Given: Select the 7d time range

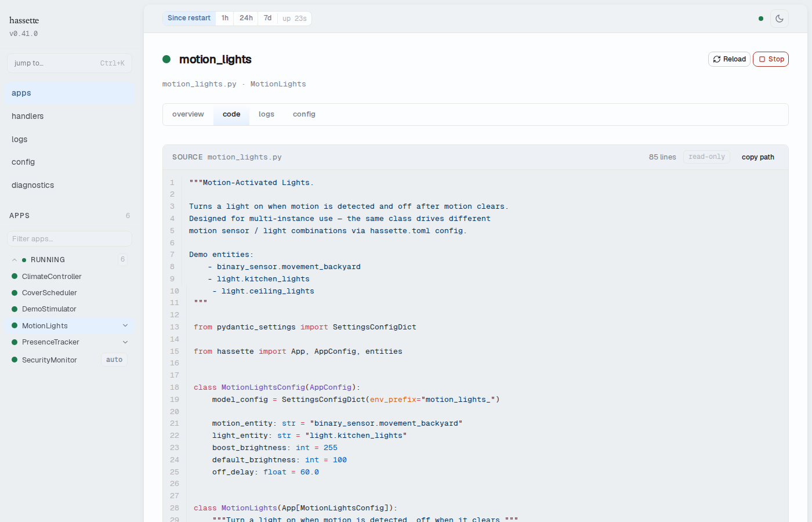Looking at the screenshot, I should [268, 19].
